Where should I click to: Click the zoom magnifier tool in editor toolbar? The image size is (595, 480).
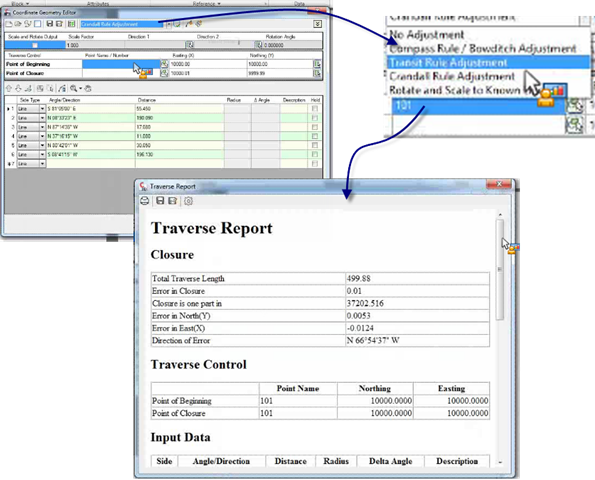pyautogui.click(x=74, y=88)
